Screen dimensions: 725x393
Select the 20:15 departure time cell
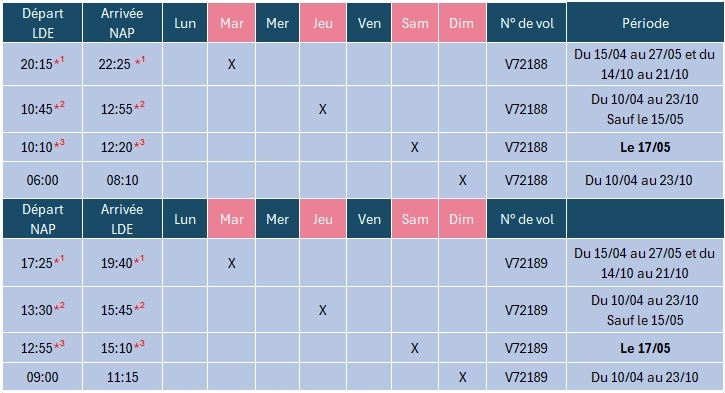(43, 64)
